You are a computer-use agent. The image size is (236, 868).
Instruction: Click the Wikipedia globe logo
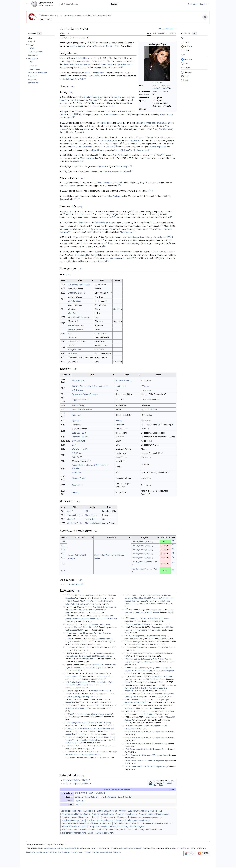(34, 4)
